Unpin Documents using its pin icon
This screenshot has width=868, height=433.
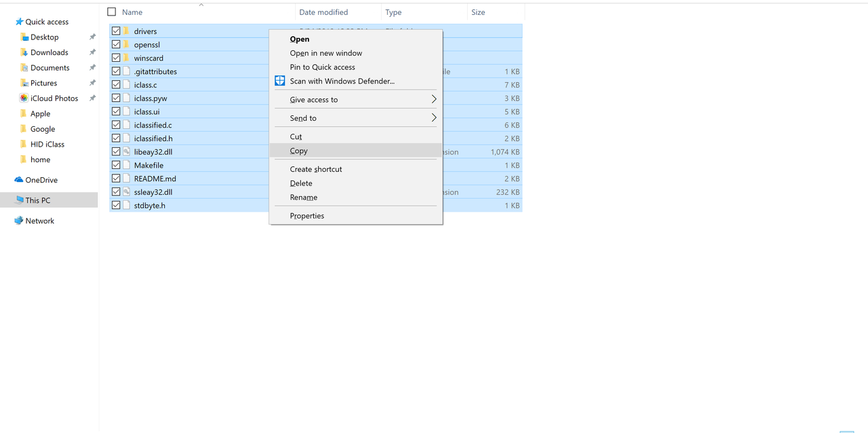[x=92, y=68]
